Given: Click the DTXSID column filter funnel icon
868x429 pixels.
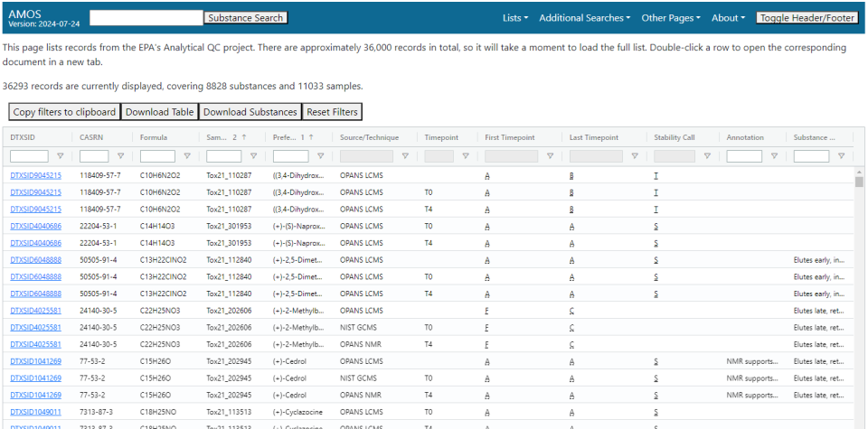Looking at the screenshot, I should click(61, 156).
